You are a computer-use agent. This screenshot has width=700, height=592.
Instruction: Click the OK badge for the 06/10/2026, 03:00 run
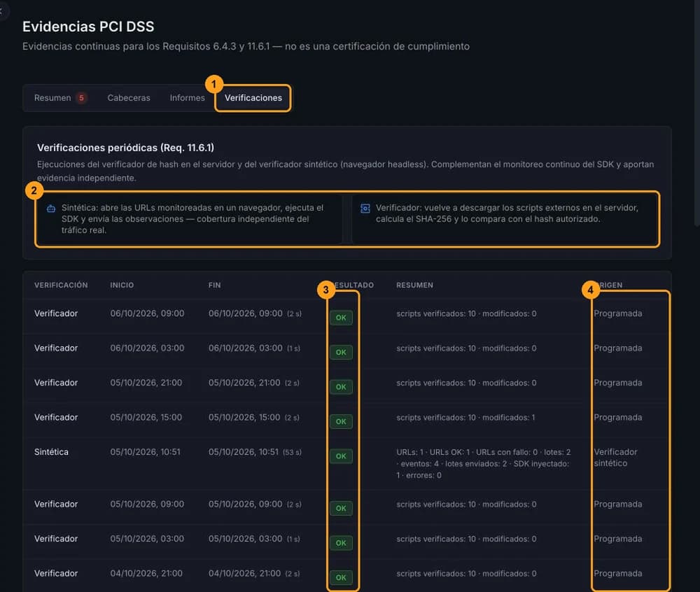pos(341,353)
